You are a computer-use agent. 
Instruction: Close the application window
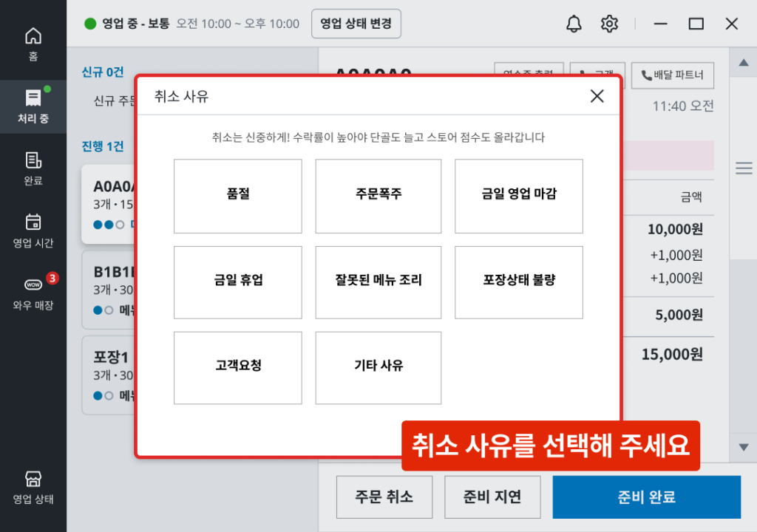(731, 24)
